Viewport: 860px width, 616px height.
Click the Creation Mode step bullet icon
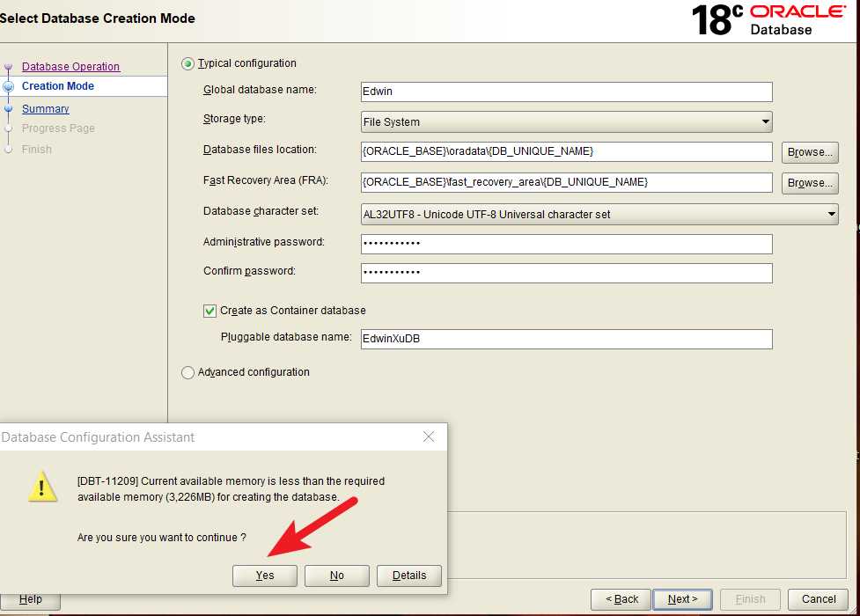pos(8,86)
